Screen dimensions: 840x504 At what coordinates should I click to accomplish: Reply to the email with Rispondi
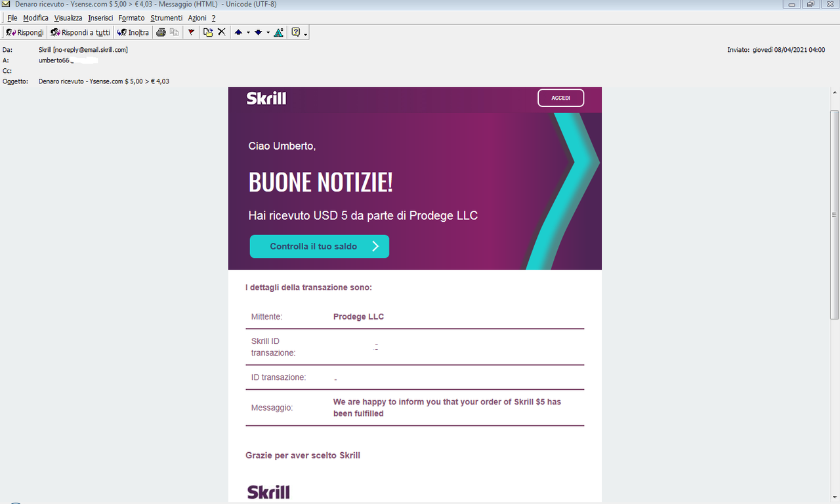click(25, 32)
